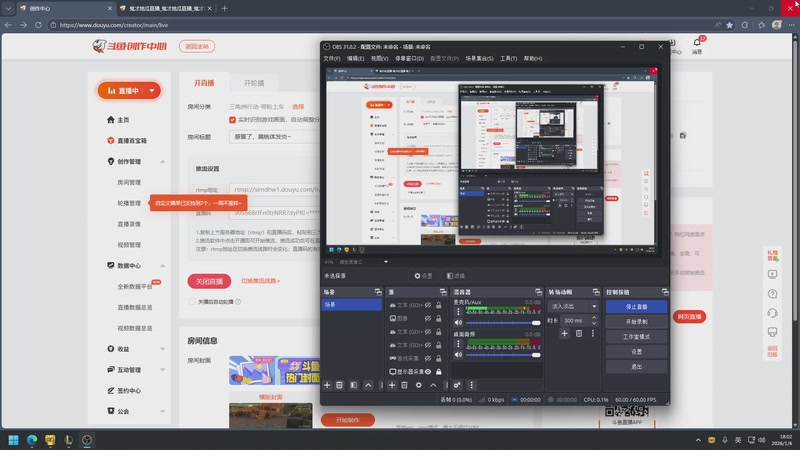Collapse 数据中心 sidebar section
The image size is (800, 450).
(162, 266)
